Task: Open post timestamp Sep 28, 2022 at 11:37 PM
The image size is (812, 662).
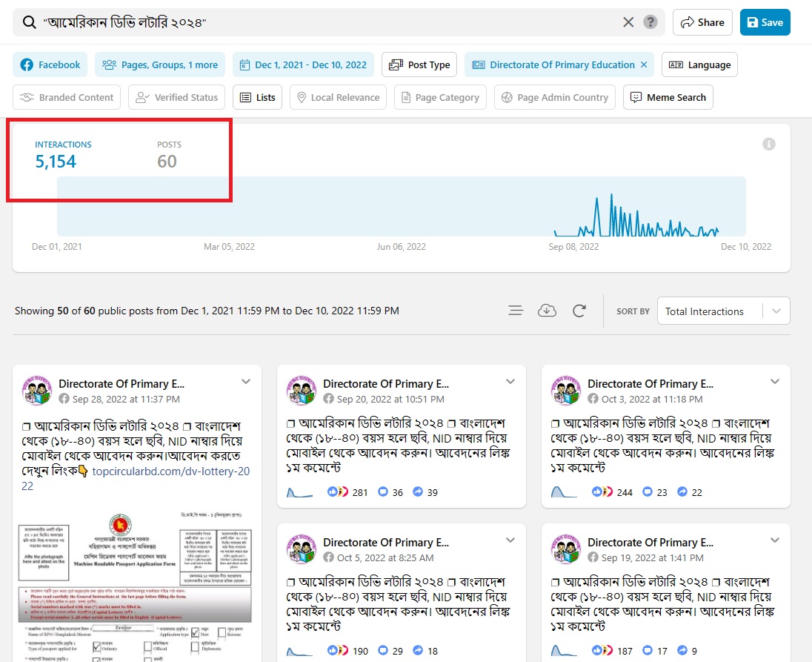Action: (127, 400)
